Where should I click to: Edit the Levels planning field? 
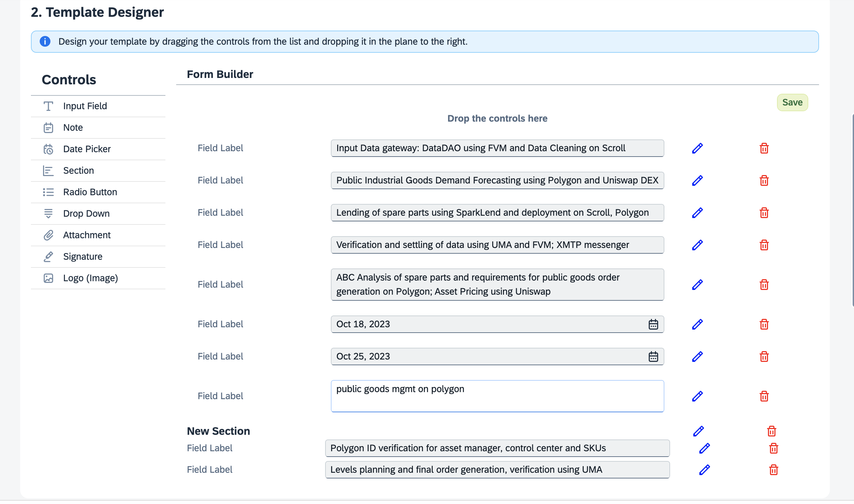pyautogui.click(x=704, y=470)
